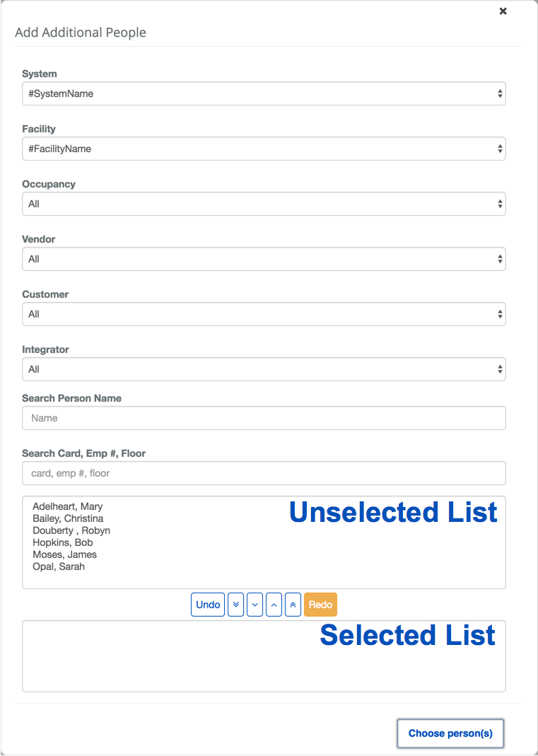Pick Opal, Sarah in the unselected list
Image resolution: width=538 pixels, height=756 pixels.
coord(59,566)
